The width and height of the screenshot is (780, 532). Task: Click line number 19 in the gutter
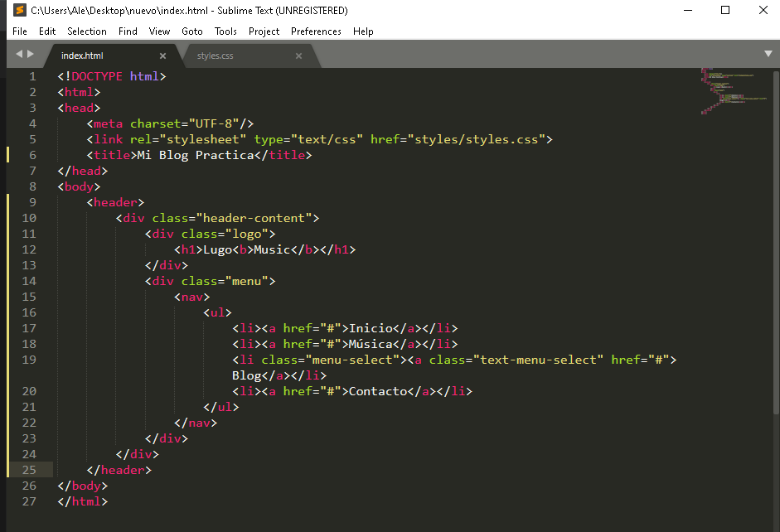point(29,360)
